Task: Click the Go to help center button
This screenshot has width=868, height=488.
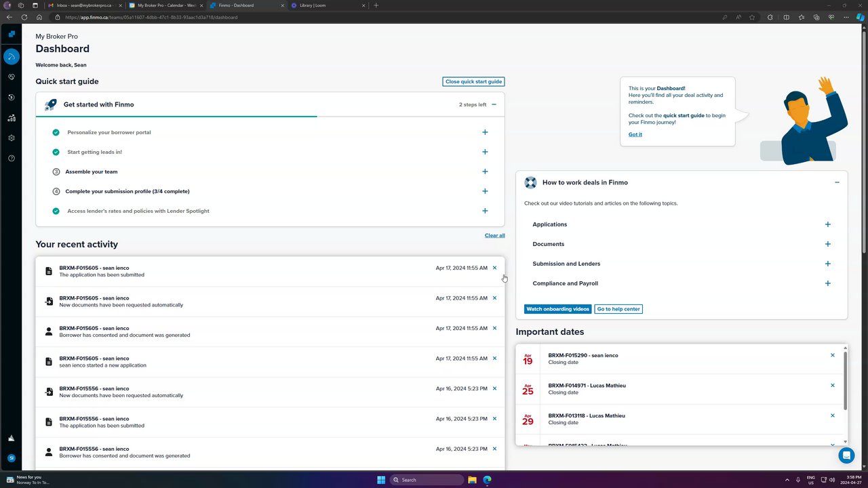Action: (x=618, y=309)
